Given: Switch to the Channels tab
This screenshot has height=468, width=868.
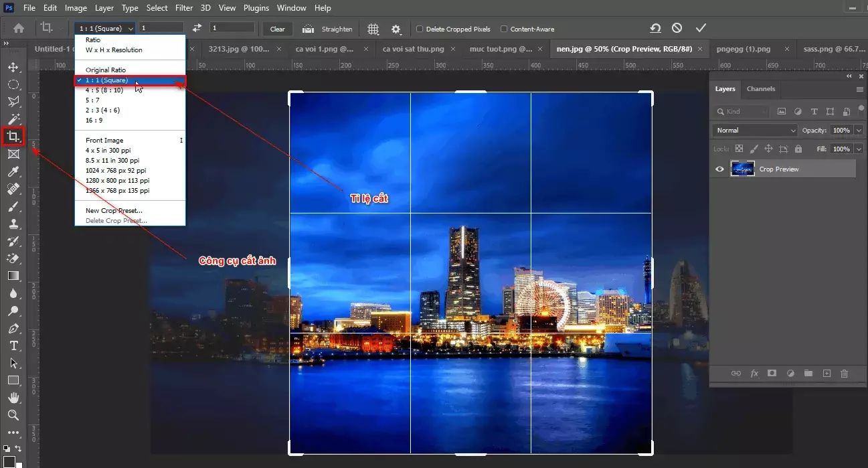Looking at the screenshot, I should [x=760, y=88].
